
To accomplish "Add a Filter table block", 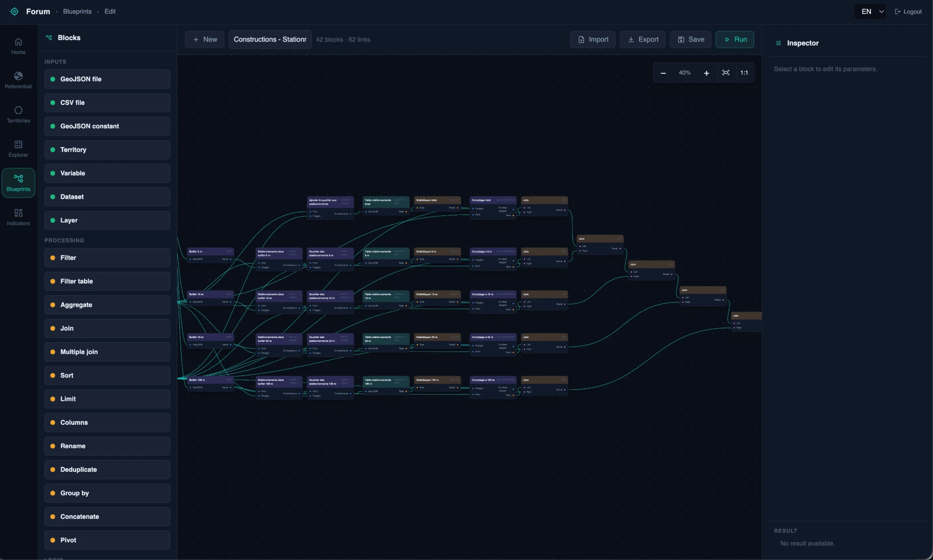I will tap(107, 281).
